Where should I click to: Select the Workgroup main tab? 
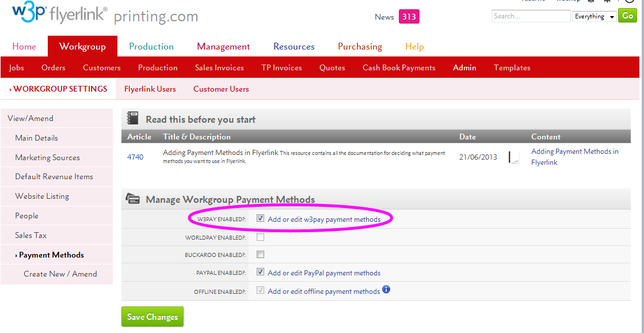coord(82,47)
